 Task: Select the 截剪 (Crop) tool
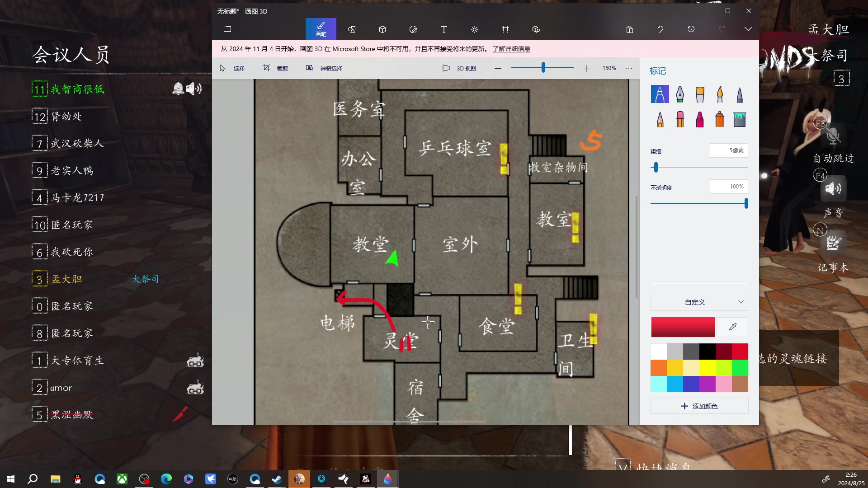click(x=275, y=67)
